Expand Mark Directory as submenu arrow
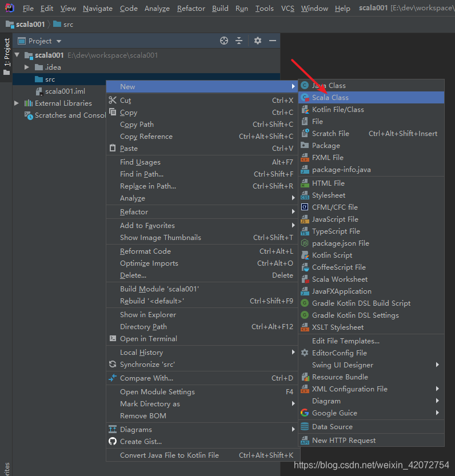 coord(293,403)
